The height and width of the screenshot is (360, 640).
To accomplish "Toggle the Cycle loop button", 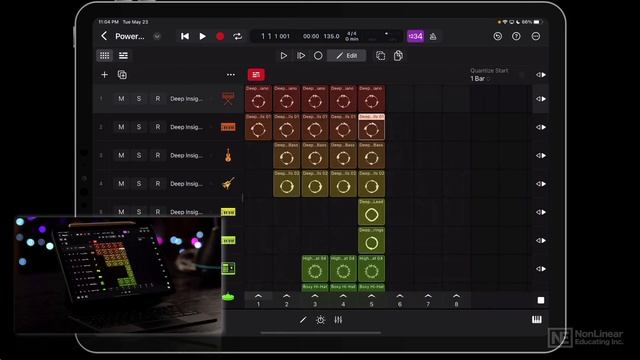I will coord(238,36).
